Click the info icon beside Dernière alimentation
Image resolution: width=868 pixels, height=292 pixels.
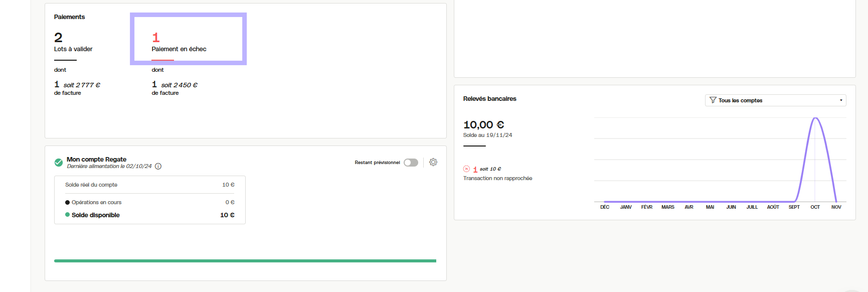(158, 167)
